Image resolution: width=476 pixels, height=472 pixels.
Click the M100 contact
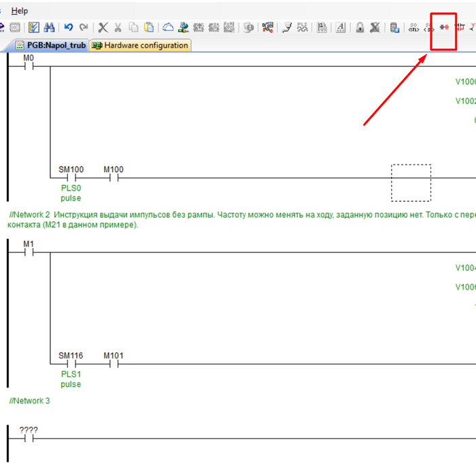(x=114, y=178)
